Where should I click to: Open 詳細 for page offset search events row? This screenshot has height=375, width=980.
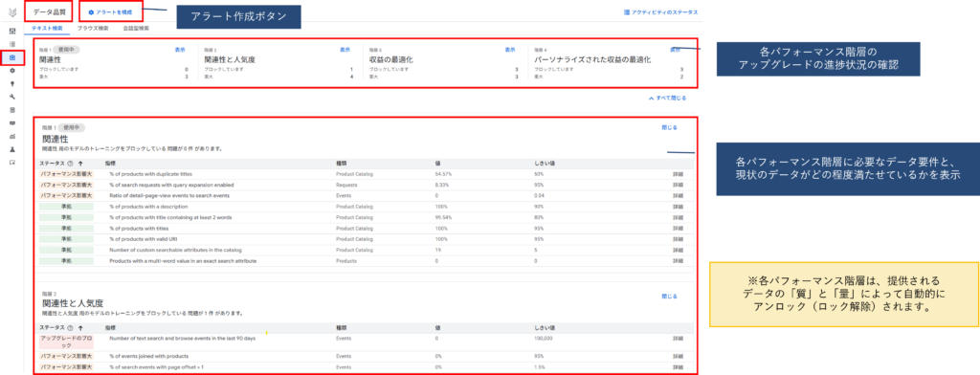pos(678,367)
